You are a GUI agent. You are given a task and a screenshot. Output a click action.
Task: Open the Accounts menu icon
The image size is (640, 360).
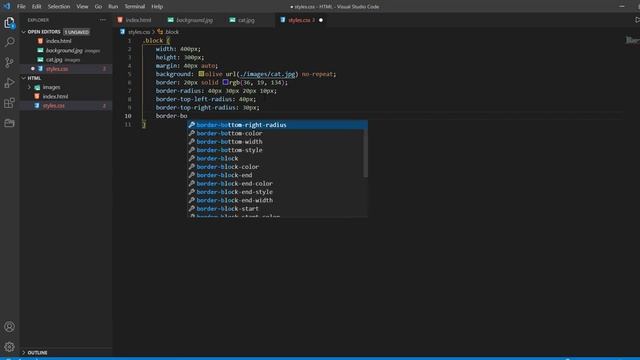click(9, 327)
